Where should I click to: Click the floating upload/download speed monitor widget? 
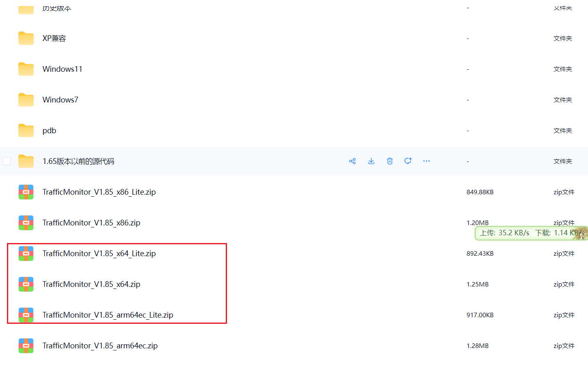click(531, 233)
